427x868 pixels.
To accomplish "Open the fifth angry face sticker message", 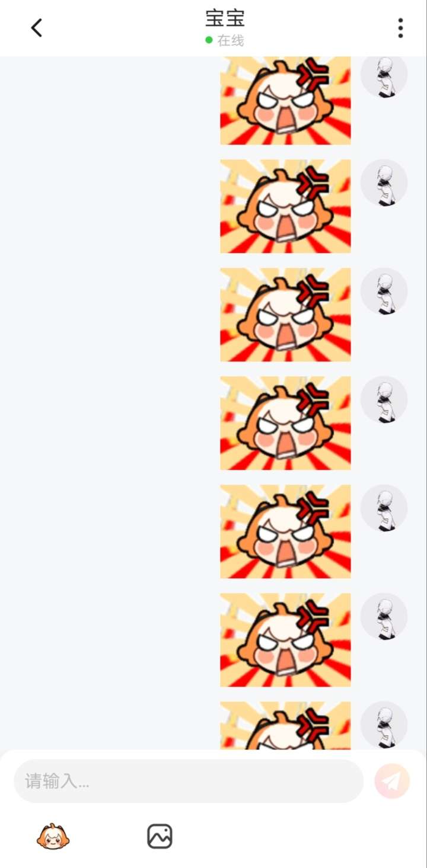I will click(x=285, y=531).
